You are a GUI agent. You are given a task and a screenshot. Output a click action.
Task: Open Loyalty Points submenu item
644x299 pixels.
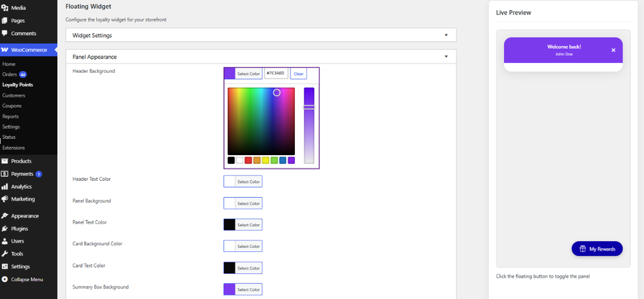[17, 85]
